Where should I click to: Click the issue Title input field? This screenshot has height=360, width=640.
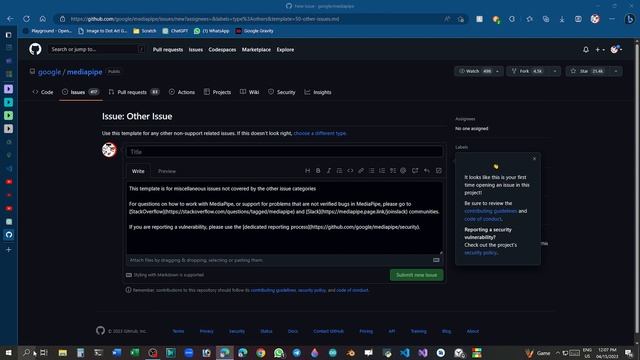(x=284, y=152)
